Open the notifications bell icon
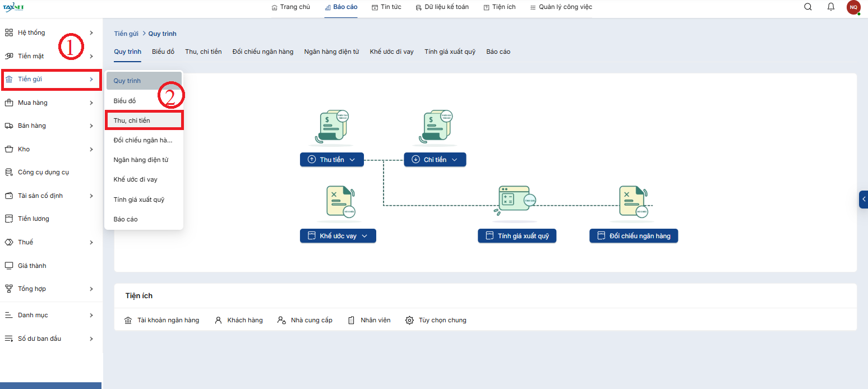This screenshot has height=389, width=868. 831,7
